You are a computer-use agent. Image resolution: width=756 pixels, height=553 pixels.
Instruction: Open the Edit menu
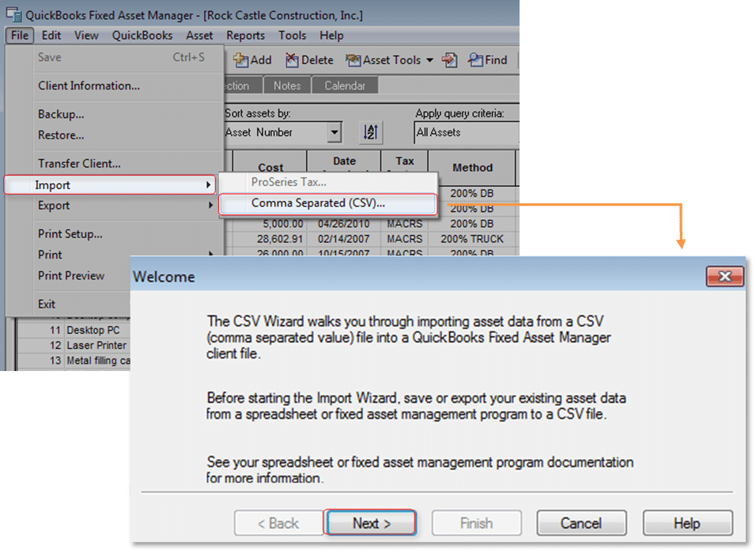(x=51, y=36)
